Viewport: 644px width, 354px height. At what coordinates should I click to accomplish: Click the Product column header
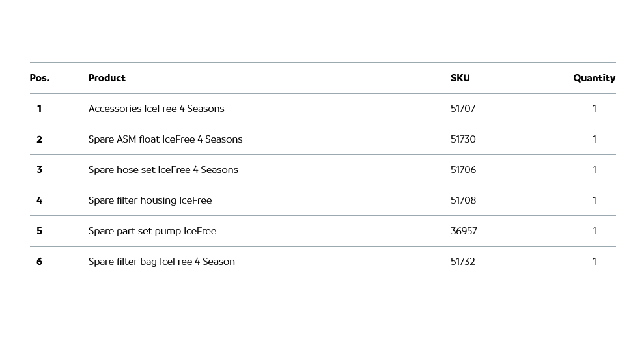[x=107, y=78]
